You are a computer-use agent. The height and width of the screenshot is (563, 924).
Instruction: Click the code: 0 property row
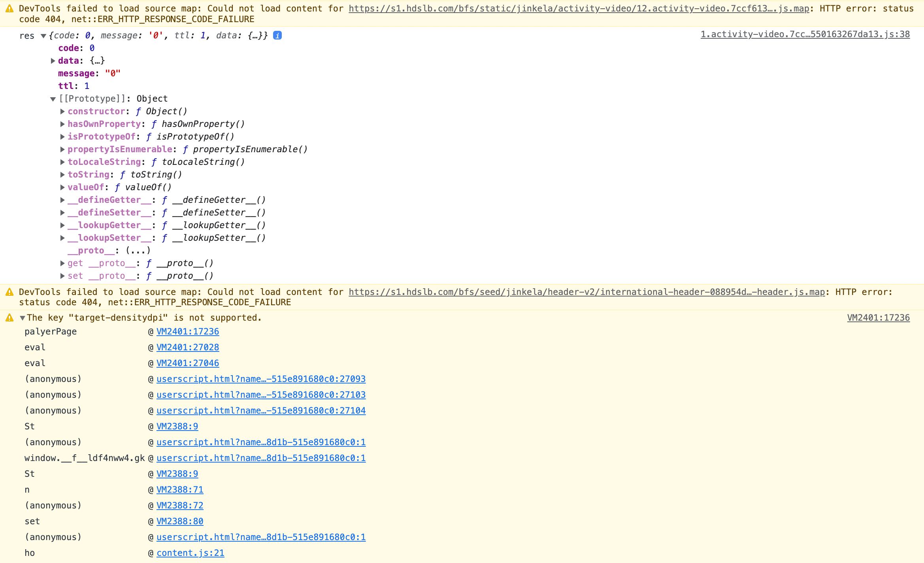tap(76, 48)
